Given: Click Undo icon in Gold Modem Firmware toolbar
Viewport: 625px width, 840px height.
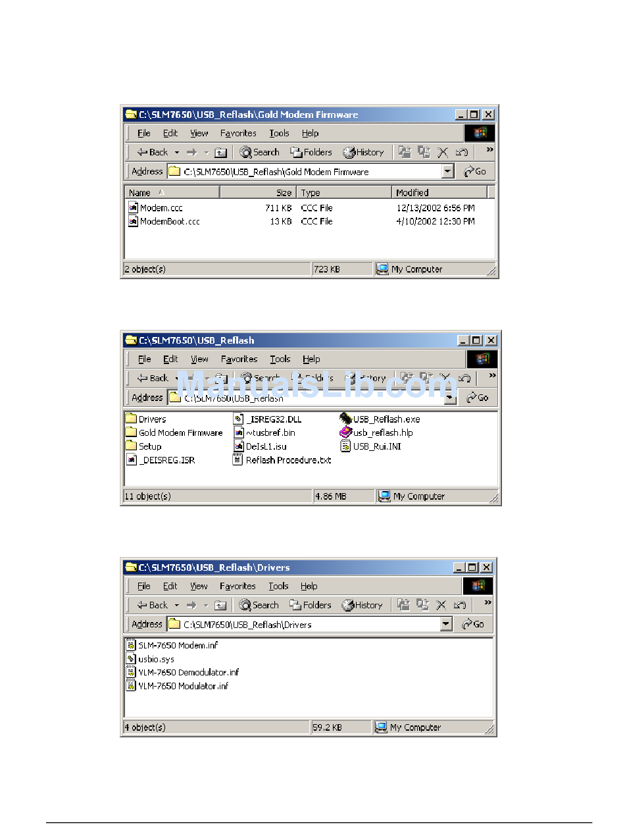Looking at the screenshot, I should point(462,153).
